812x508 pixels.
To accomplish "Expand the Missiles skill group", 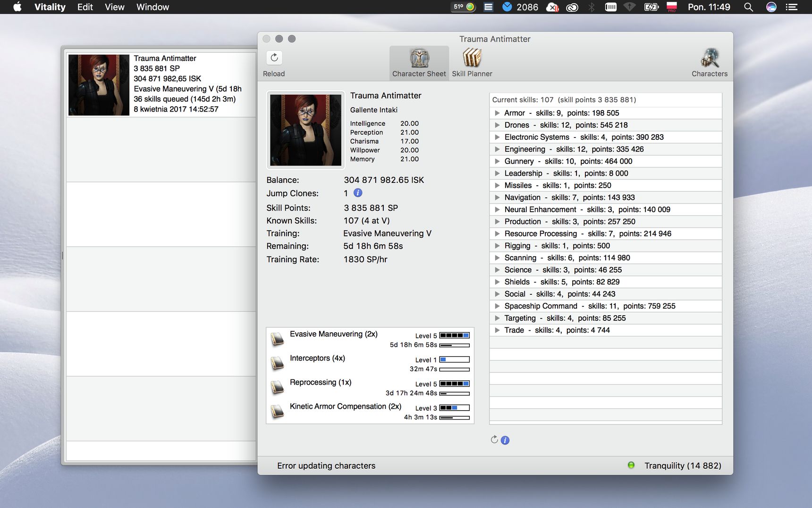I will [x=497, y=185].
